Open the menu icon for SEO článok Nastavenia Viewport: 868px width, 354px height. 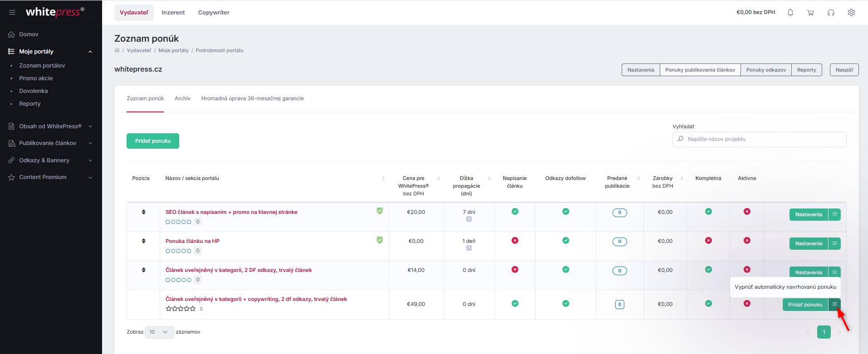(834, 214)
